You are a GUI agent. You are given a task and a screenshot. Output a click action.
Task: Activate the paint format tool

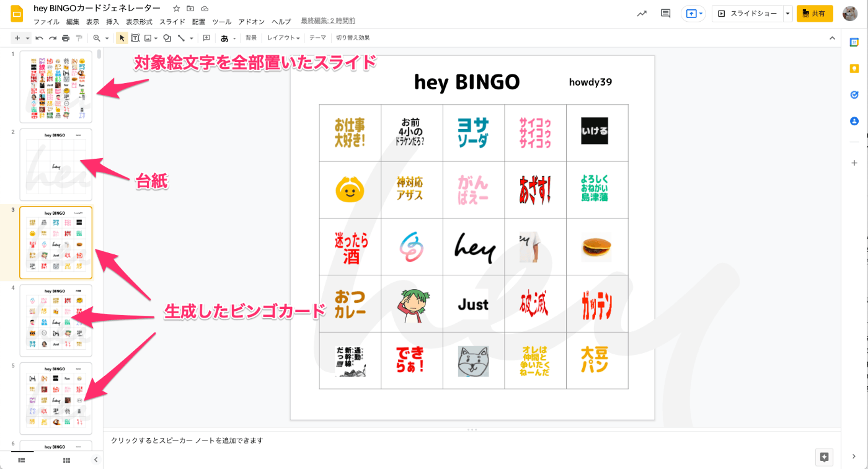[79, 38]
